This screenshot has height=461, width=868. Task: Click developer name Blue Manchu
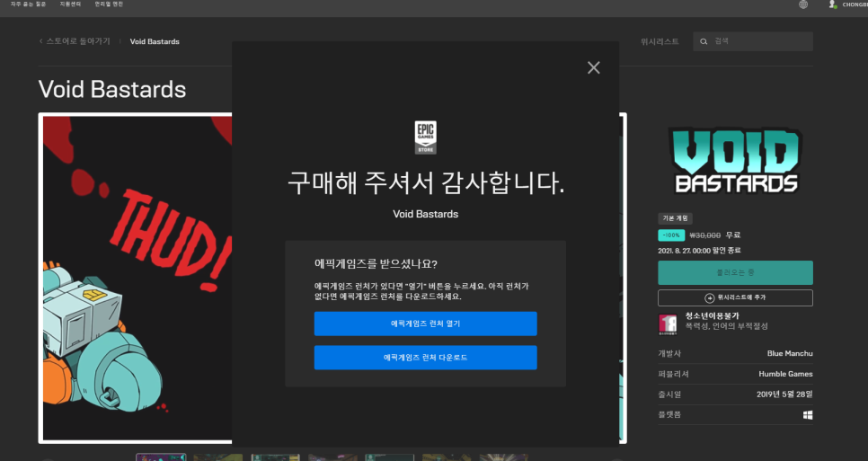pos(790,353)
